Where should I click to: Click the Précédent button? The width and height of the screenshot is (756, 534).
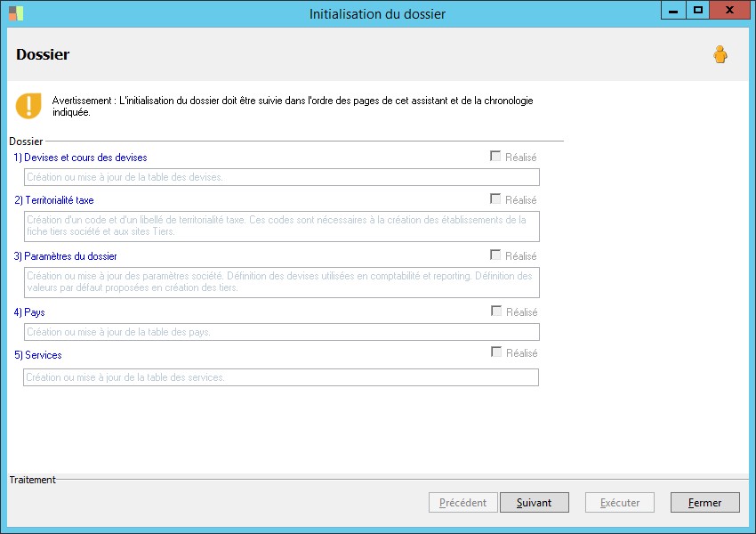pyautogui.click(x=462, y=503)
